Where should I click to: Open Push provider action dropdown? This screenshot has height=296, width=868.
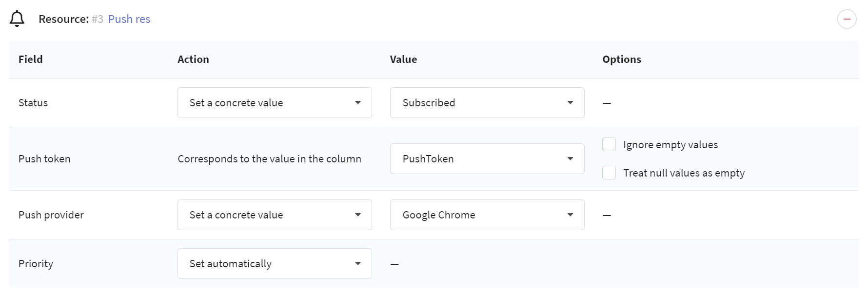(275, 215)
